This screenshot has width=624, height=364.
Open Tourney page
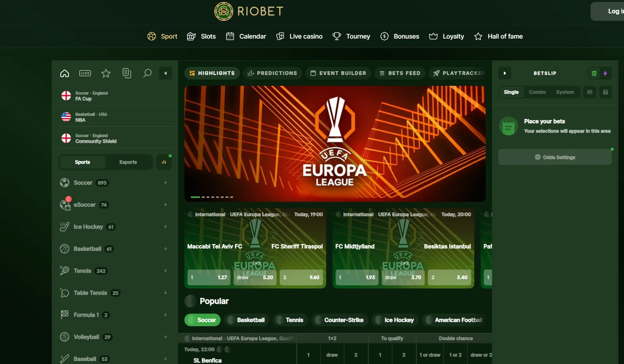point(351,36)
